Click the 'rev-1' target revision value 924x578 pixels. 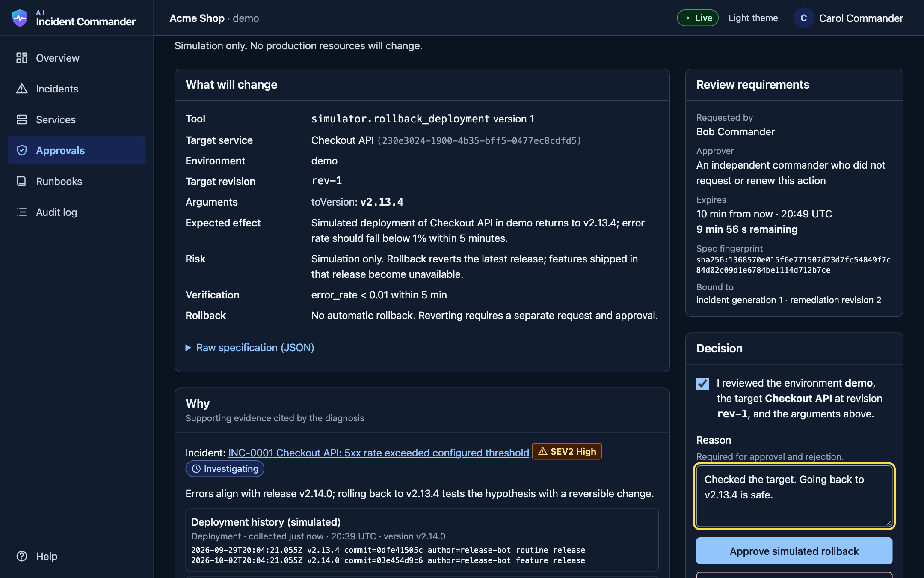coord(326,181)
